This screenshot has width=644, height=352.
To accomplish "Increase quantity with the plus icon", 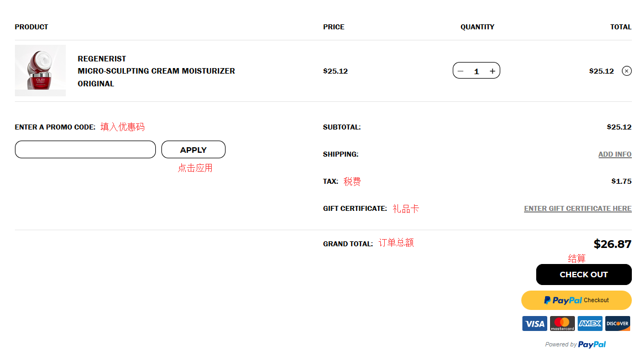I will (492, 71).
